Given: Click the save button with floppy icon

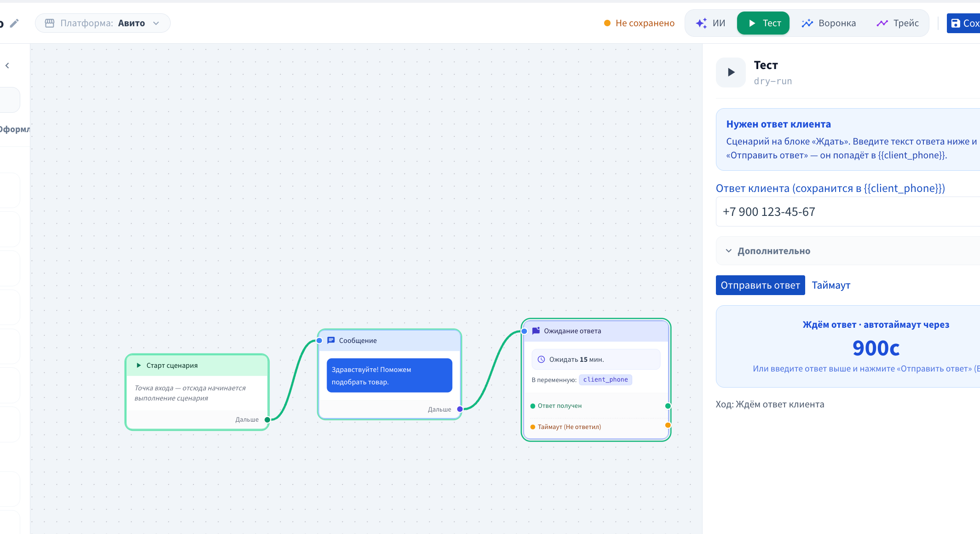Looking at the screenshot, I should coord(963,23).
